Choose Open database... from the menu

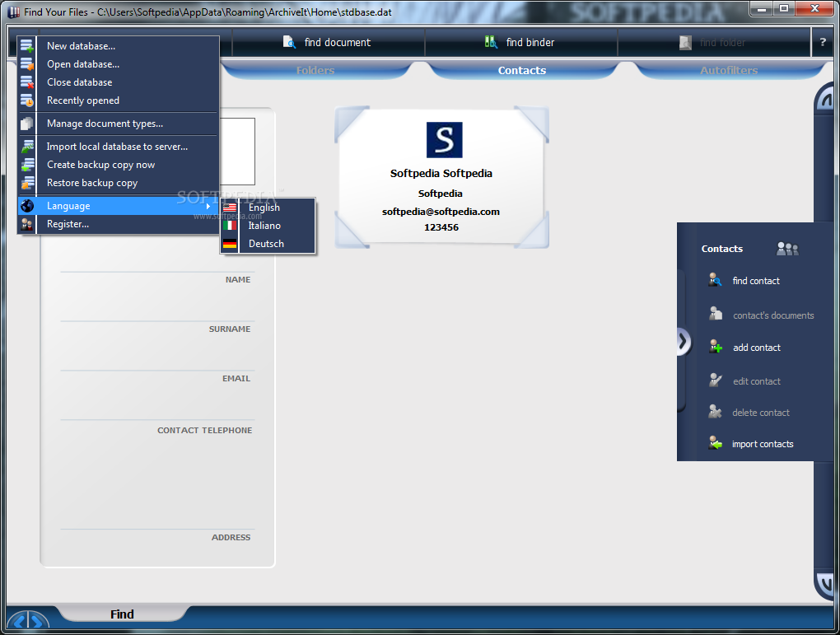[x=119, y=64]
